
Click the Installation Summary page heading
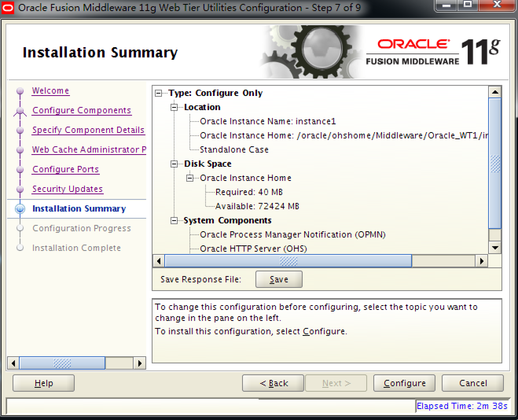(100, 53)
